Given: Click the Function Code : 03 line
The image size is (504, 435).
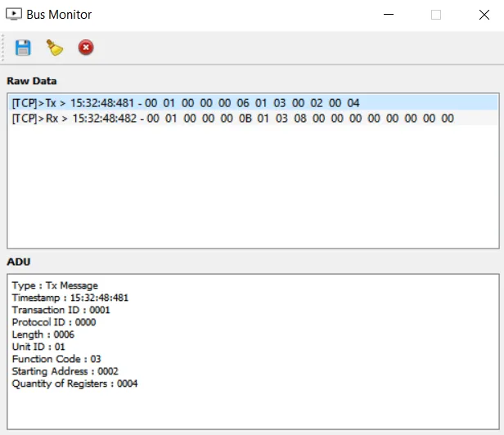Looking at the screenshot, I should (x=56, y=359).
